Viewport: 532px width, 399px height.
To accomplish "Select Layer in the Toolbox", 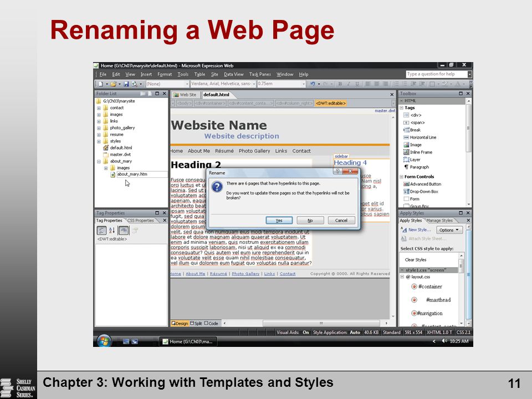I will click(412, 160).
